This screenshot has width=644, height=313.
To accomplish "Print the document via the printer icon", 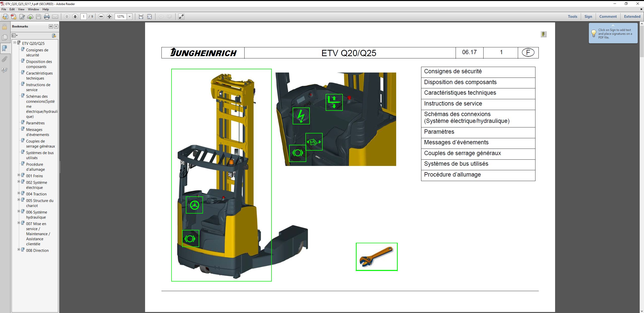I will 47,17.
